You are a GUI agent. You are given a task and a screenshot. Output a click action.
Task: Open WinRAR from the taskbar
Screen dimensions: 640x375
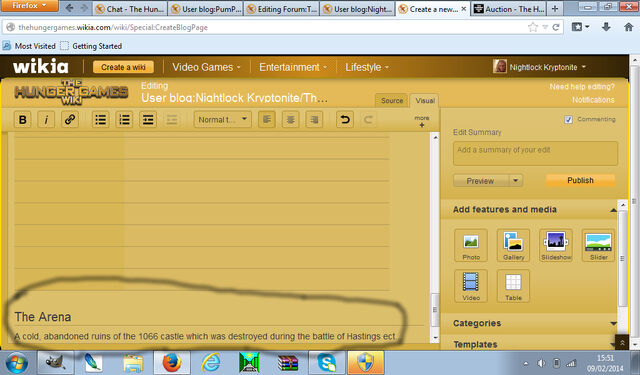(x=288, y=362)
